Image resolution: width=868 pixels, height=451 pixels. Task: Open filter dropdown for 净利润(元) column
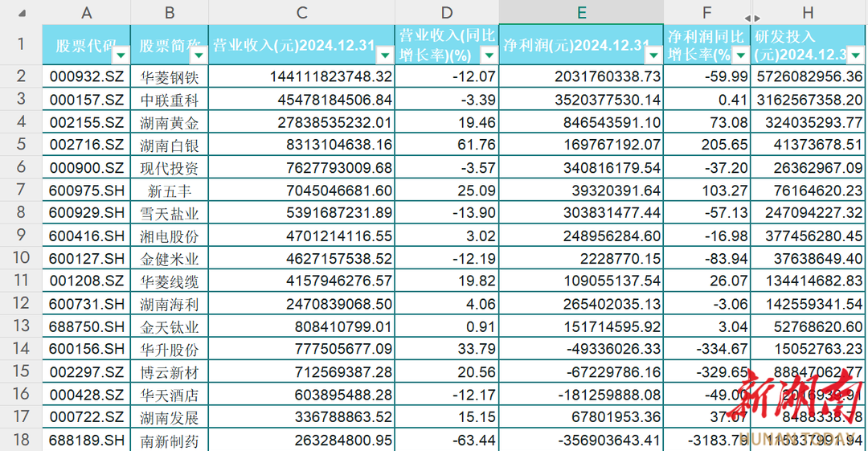tap(653, 55)
